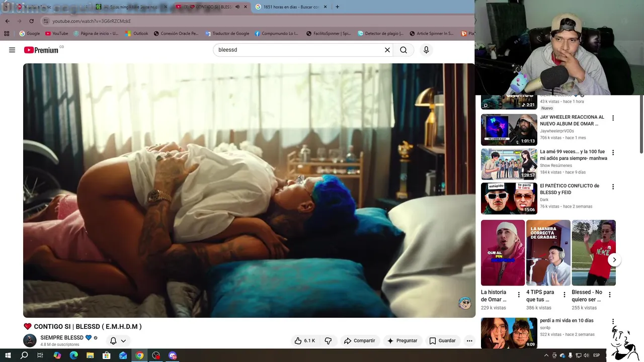644x362 pixels.
Task: Run search with the magnifier button
Action: click(404, 50)
